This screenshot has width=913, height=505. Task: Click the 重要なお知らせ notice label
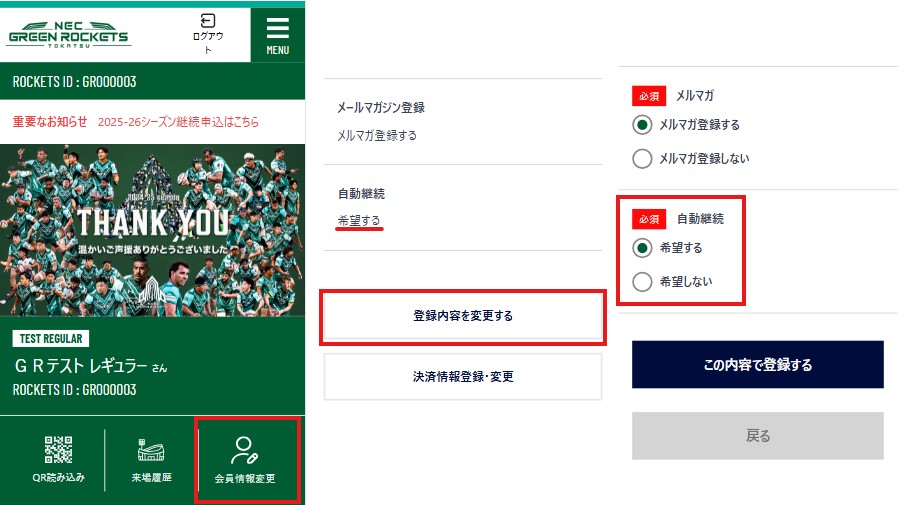pos(50,122)
